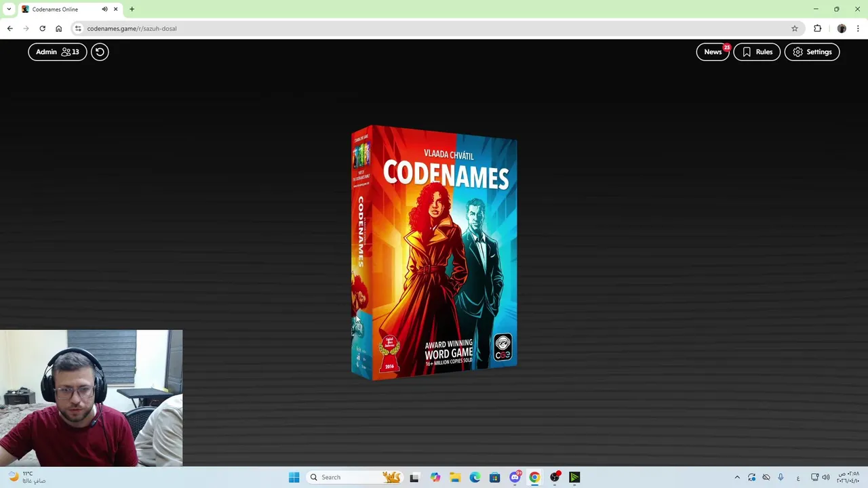Open the green arrow app on taskbar

point(574,477)
